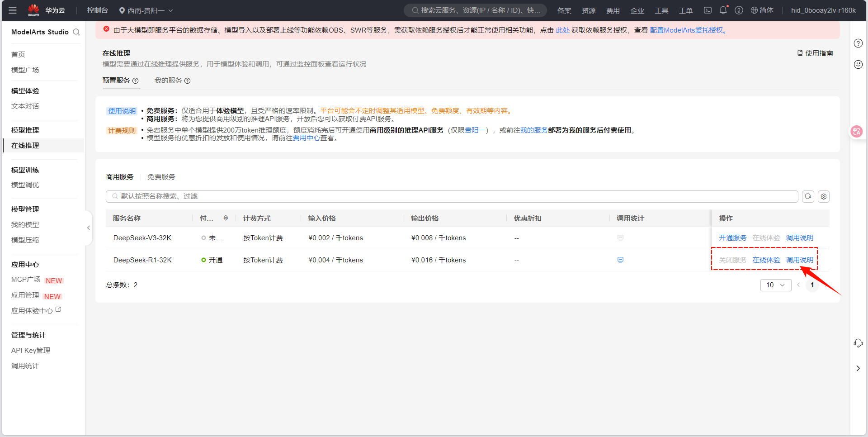The height and width of the screenshot is (437, 868).
Task: Click the 费用中心 link
Action: (x=307, y=138)
